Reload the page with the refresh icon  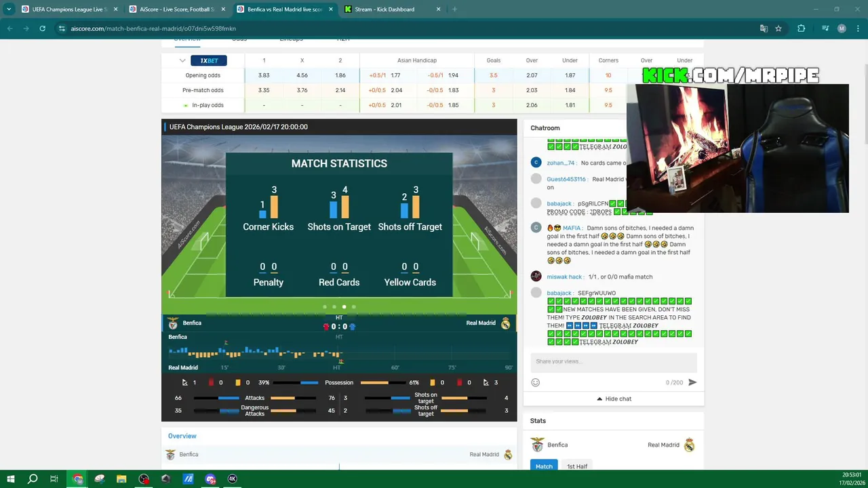pos(42,28)
